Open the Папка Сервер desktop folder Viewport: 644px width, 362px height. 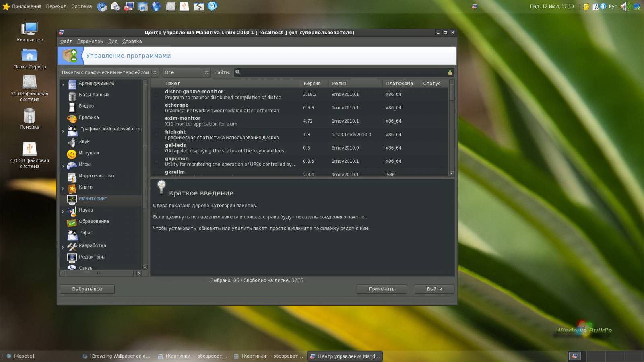click(29, 56)
